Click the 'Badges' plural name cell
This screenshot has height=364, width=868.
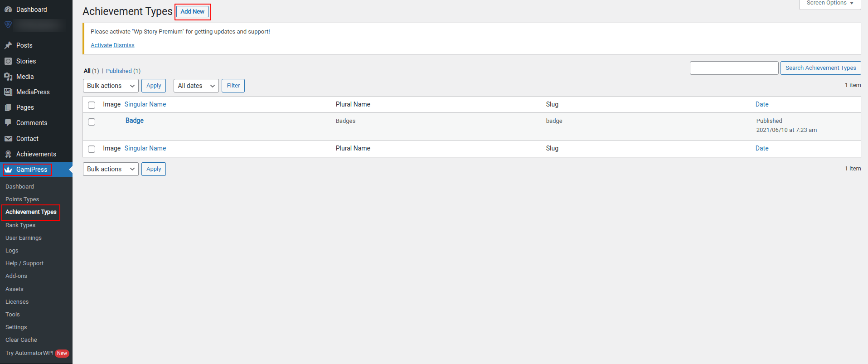345,121
